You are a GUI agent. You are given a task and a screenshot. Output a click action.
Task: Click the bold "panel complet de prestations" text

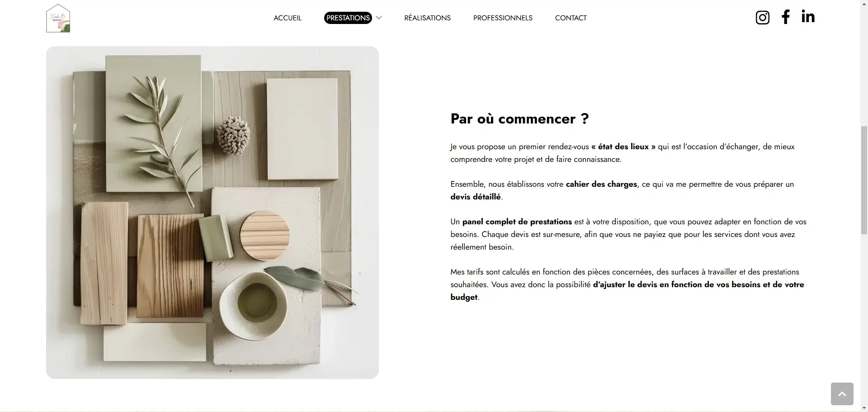517,222
